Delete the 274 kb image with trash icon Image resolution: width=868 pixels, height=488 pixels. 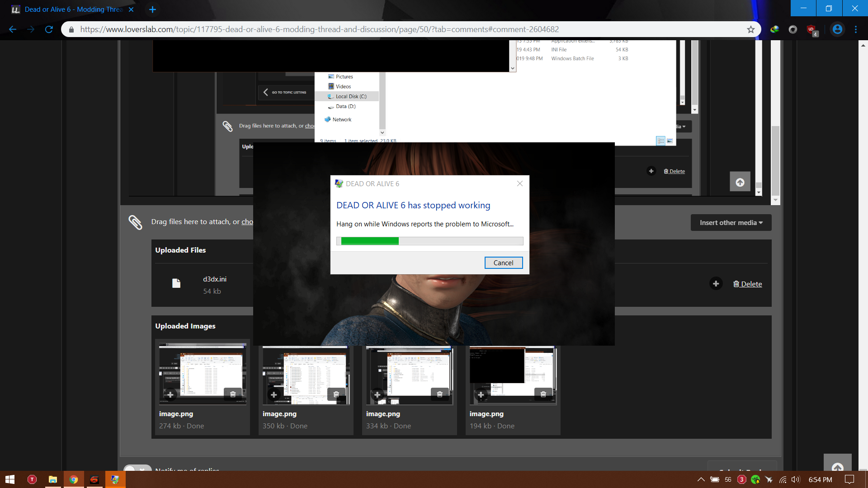pyautogui.click(x=233, y=394)
